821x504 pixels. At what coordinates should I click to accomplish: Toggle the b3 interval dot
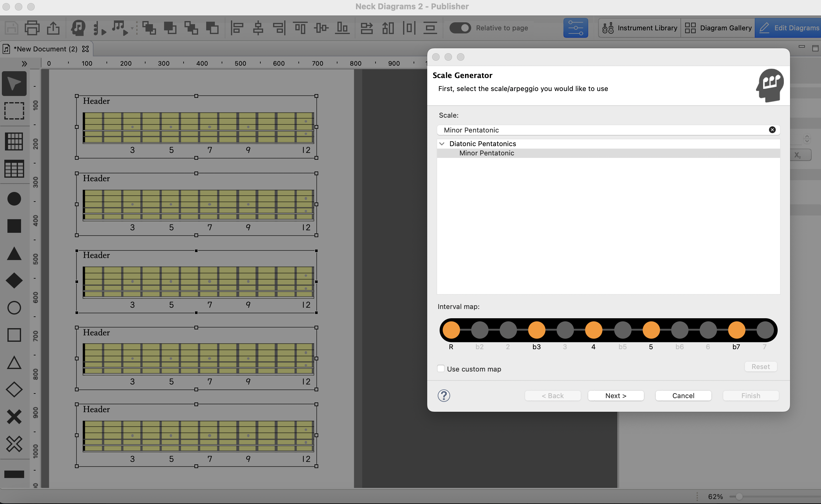[536, 330]
